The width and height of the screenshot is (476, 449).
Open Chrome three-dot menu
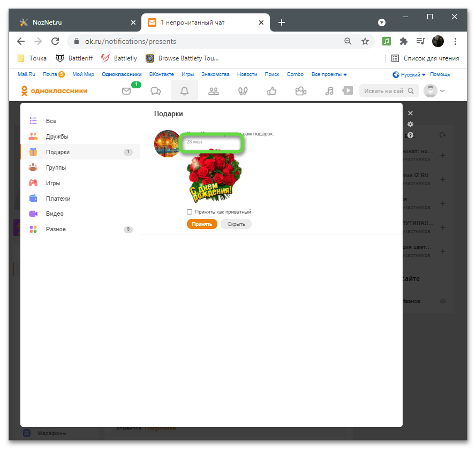tap(455, 41)
